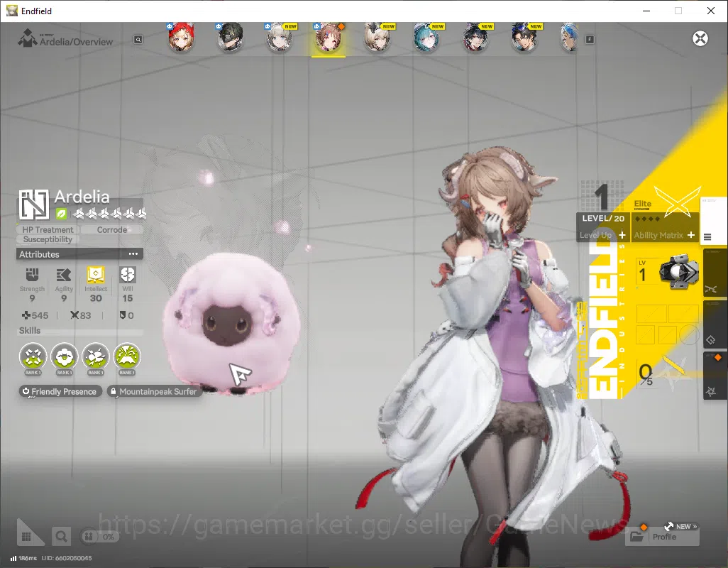Select the white overview side tab with list icon
This screenshot has height=568, width=728.
(715, 221)
